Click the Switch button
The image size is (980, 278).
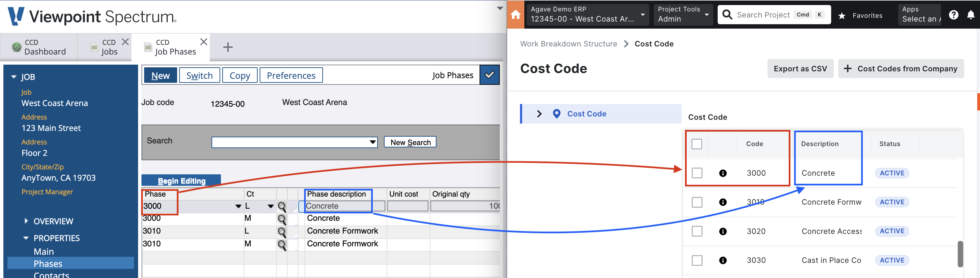coord(199,75)
